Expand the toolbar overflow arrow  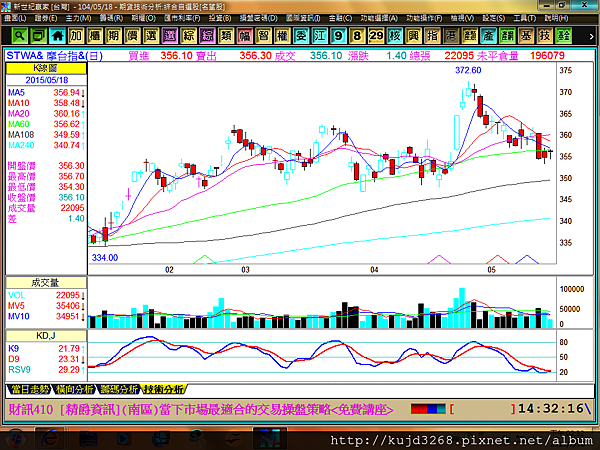[x=591, y=37]
